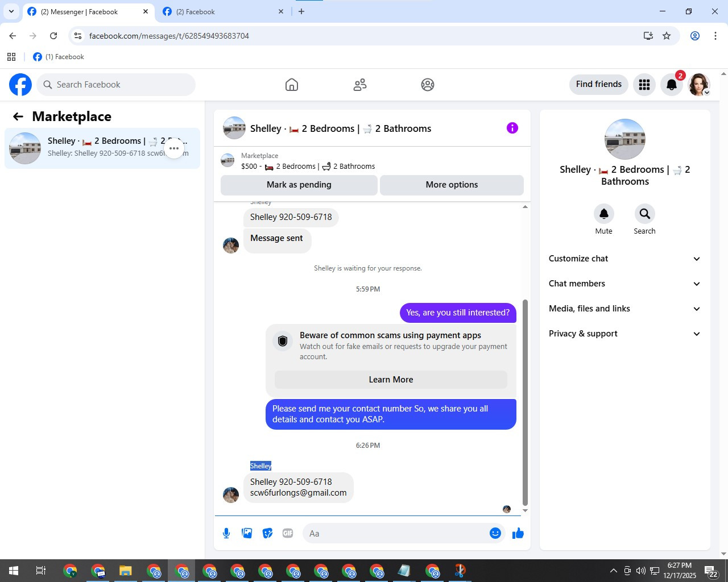Open account profile picture menu
Image resolution: width=728 pixels, height=582 pixels.
699,85
